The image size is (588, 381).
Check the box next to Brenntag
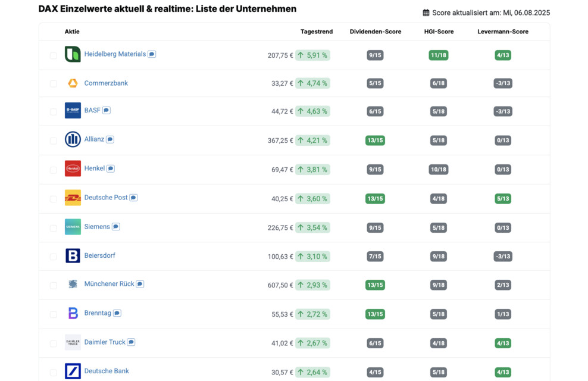[54, 314]
